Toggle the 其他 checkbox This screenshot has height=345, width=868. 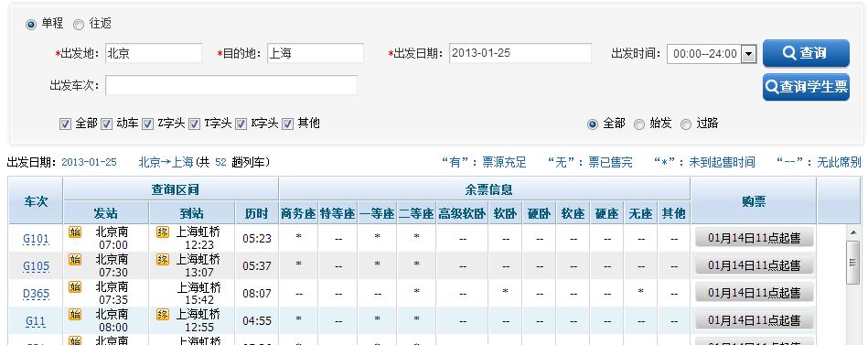pyautogui.click(x=287, y=124)
